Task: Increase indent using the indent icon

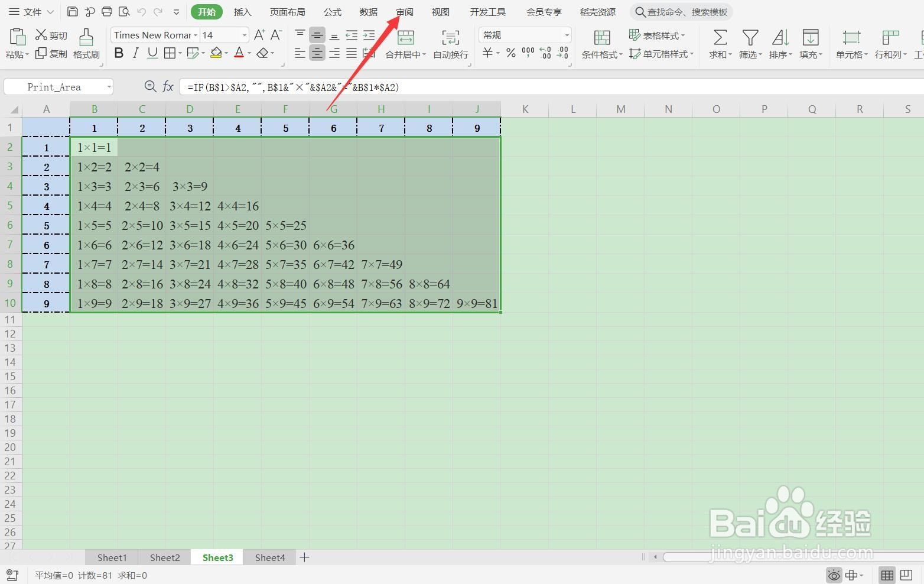Action: pyautogui.click(x=369, y=35)
